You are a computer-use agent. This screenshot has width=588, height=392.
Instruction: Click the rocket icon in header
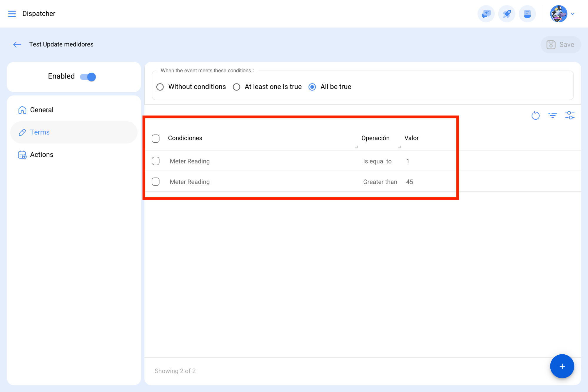pos(507,14)
